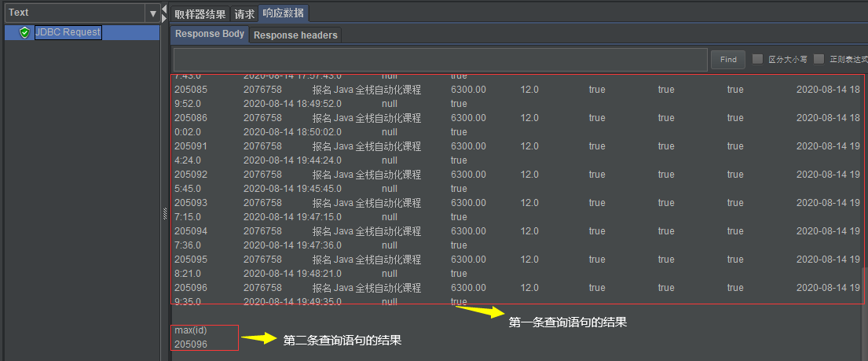
Task: Click the response body vertical scrollbar
Action: [x=865, y=287]
